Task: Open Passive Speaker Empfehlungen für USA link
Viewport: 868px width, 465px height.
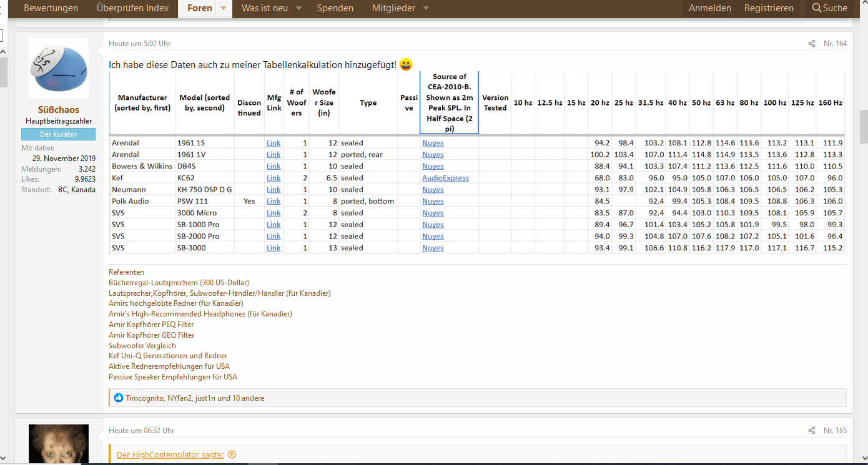Action: click(x=173, y=377)
